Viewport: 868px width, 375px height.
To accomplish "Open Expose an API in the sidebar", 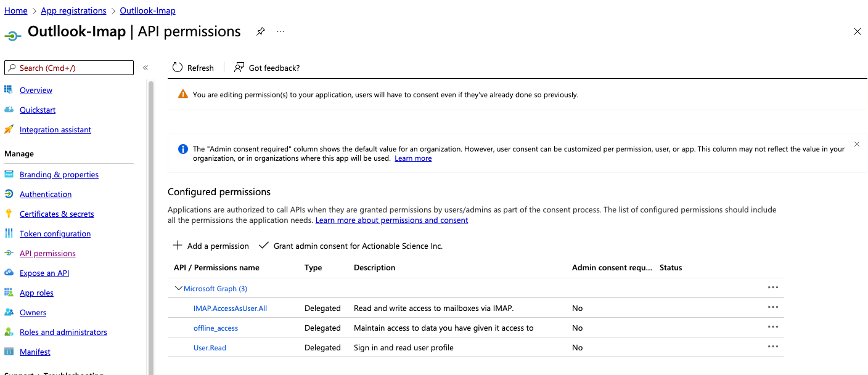I will point(44,273).
